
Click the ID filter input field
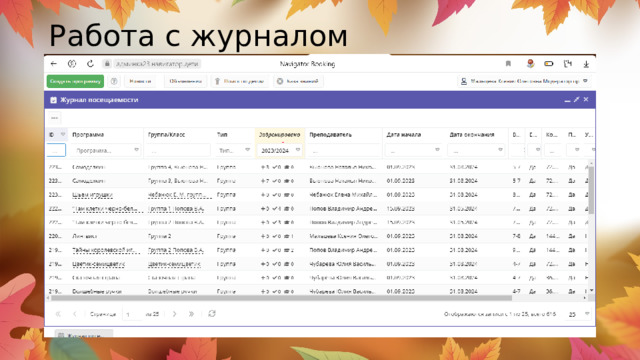56,150
